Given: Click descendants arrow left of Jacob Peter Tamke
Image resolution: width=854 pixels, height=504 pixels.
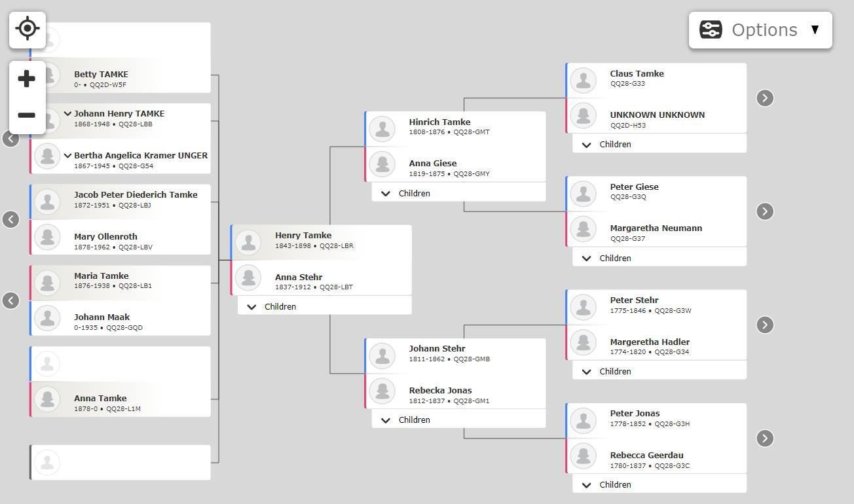Looking at the screenshot, I should [x=10, y=219].
